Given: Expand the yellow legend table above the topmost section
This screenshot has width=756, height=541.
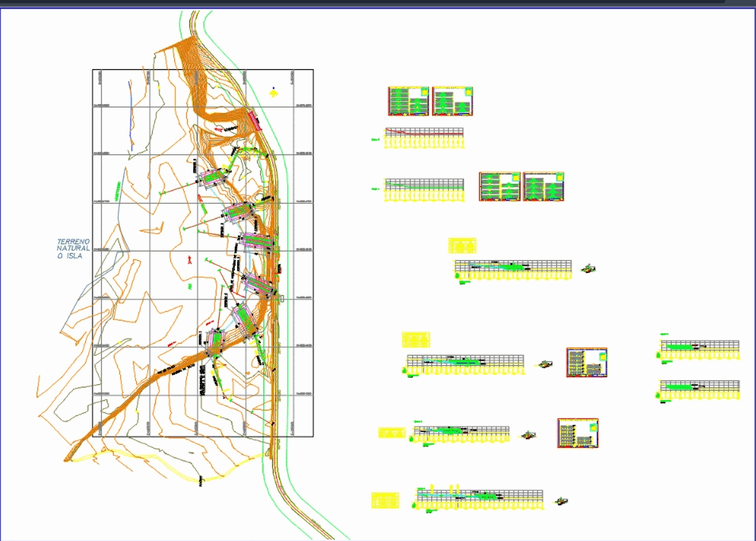Looking at the screenshot, I should coord(462,245).
